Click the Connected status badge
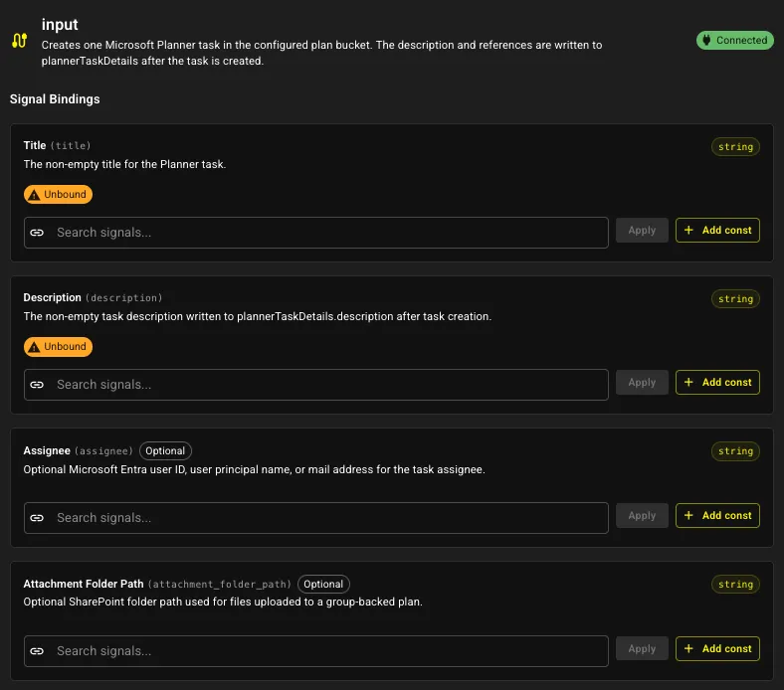This screenshot has width=784, height=690. [735, 40]
